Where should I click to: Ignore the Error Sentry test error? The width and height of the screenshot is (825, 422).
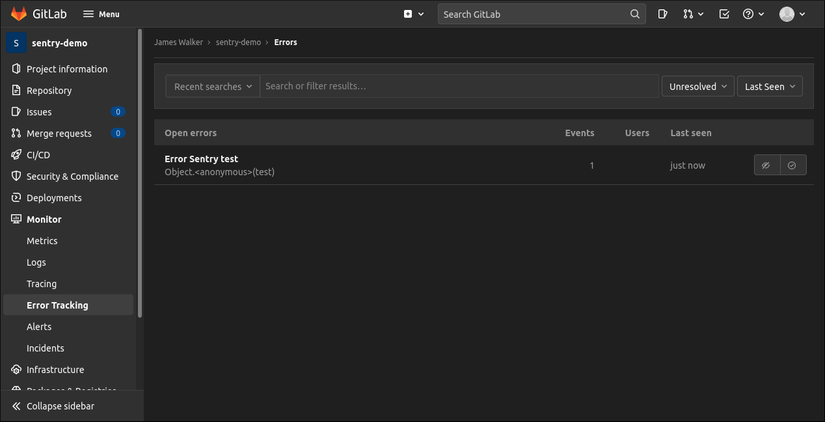(x=767, y=165)
